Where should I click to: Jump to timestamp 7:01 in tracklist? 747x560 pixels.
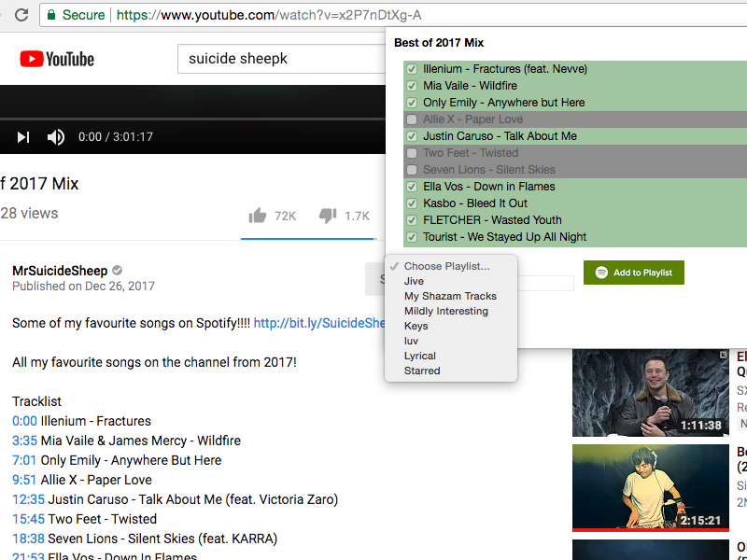coord(24,460)
